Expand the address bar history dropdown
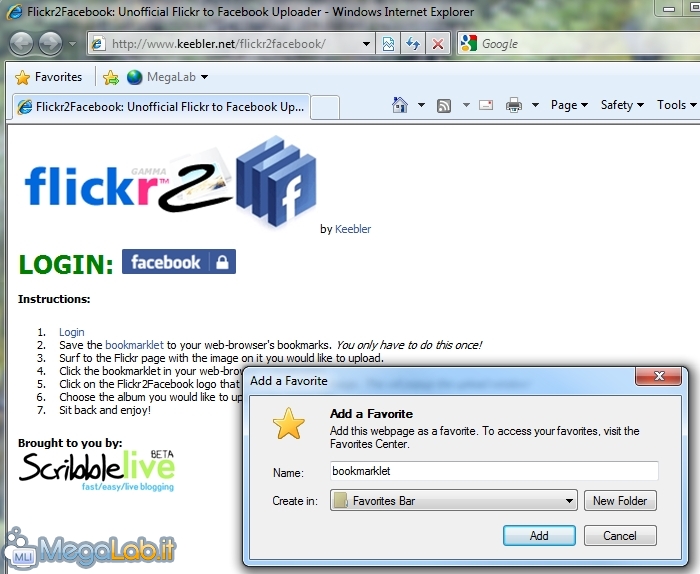This screenshot has height=574, width=700. coord(366,44)
